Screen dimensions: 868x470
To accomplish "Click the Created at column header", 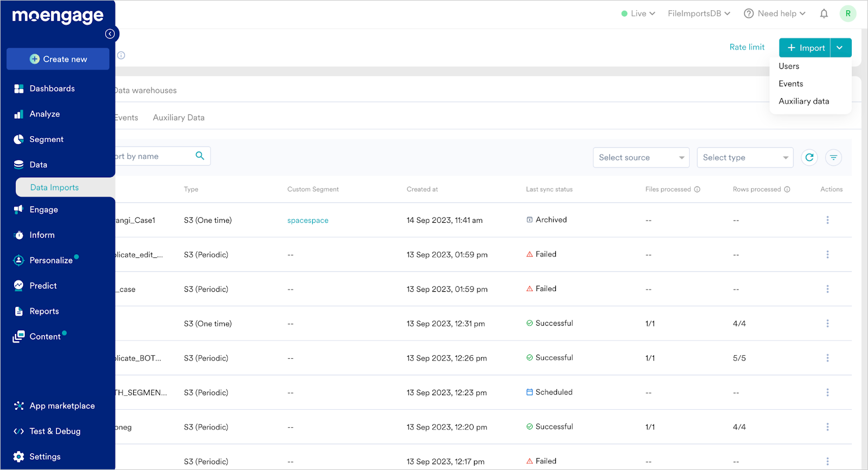I will (x=422, y=189).
